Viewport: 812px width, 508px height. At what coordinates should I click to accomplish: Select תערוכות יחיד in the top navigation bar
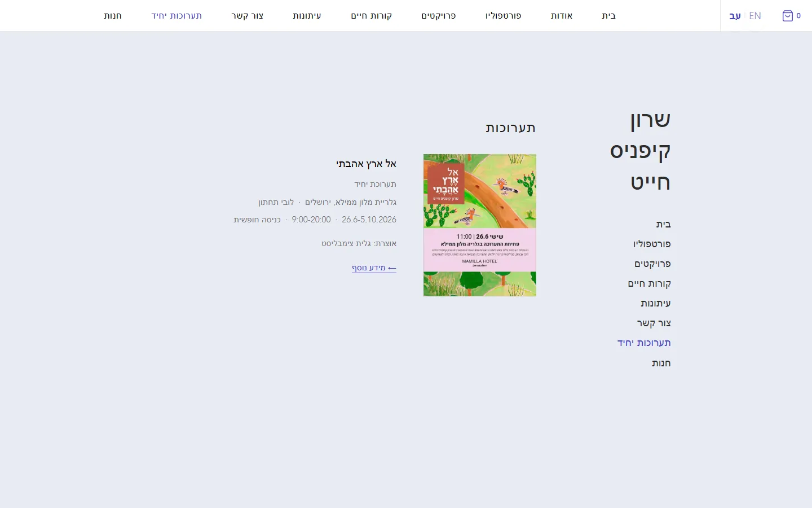click(176, 16)
